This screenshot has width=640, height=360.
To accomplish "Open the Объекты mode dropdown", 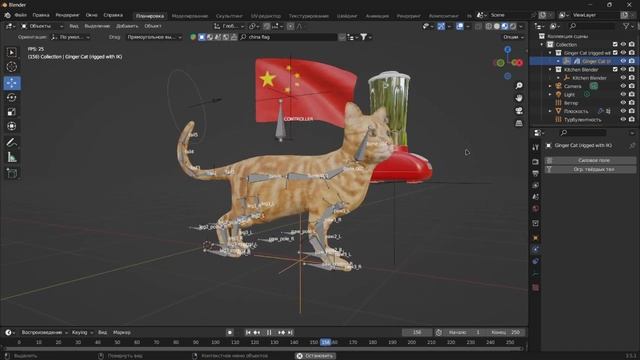I will click(42, 26).
